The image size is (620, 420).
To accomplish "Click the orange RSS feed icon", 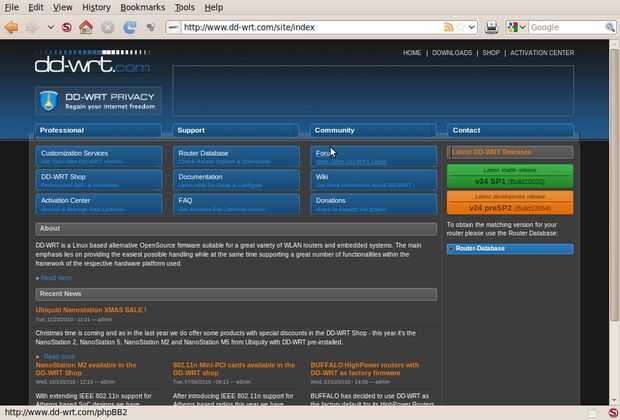I will pyautogui.click(x=448, y=27).
